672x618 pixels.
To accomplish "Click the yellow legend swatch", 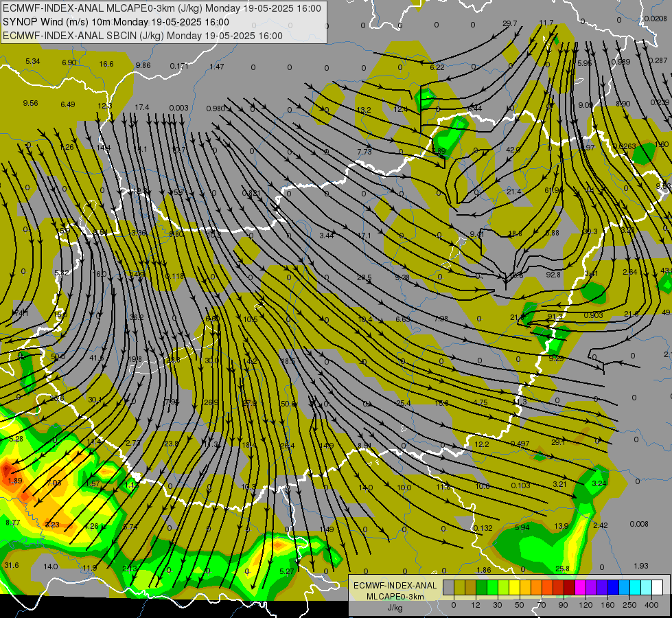I will pos(514,587).
